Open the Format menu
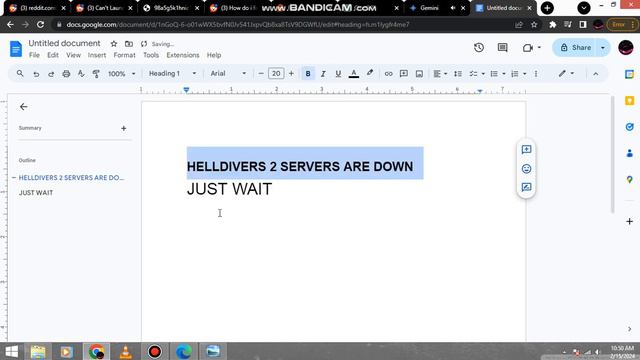Viewport: 640px width, 360px height. (124, 55)
